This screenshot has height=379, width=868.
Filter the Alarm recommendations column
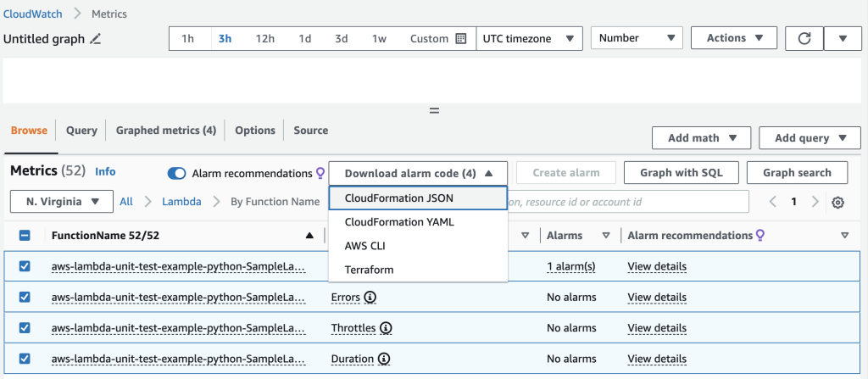click(x=845, y=236)
